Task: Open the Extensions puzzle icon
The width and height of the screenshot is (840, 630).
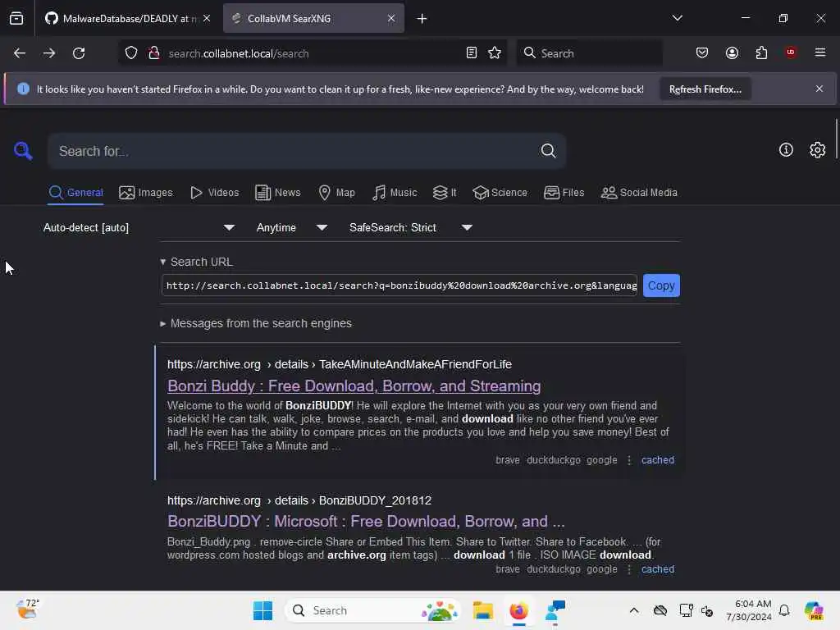Action: click(x=761, y=52)
